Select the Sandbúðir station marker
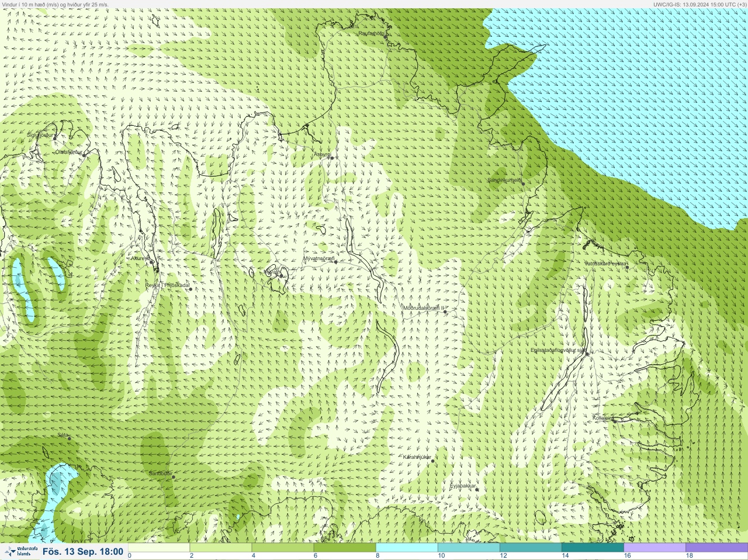 click(x=173, y=478)
